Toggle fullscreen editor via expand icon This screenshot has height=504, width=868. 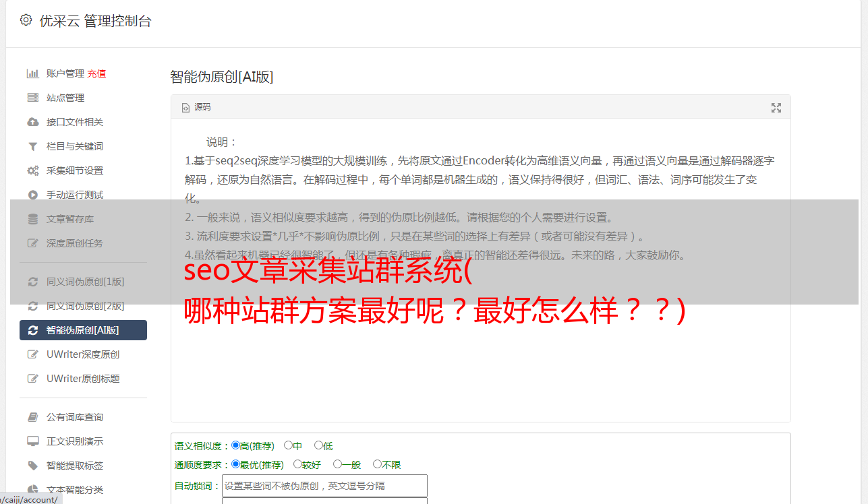[776, 108]
